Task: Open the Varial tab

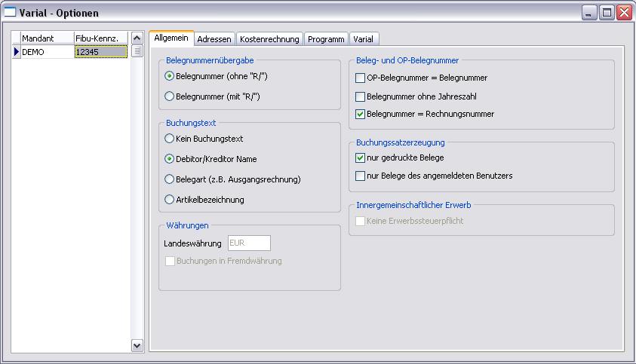Action: click(x=363, y=39)
